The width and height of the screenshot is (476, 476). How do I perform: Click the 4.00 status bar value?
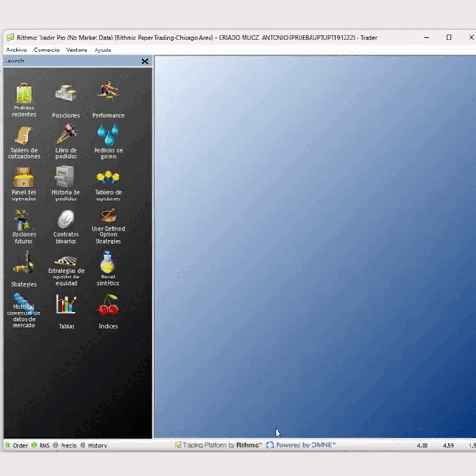(x=422, y=446)
